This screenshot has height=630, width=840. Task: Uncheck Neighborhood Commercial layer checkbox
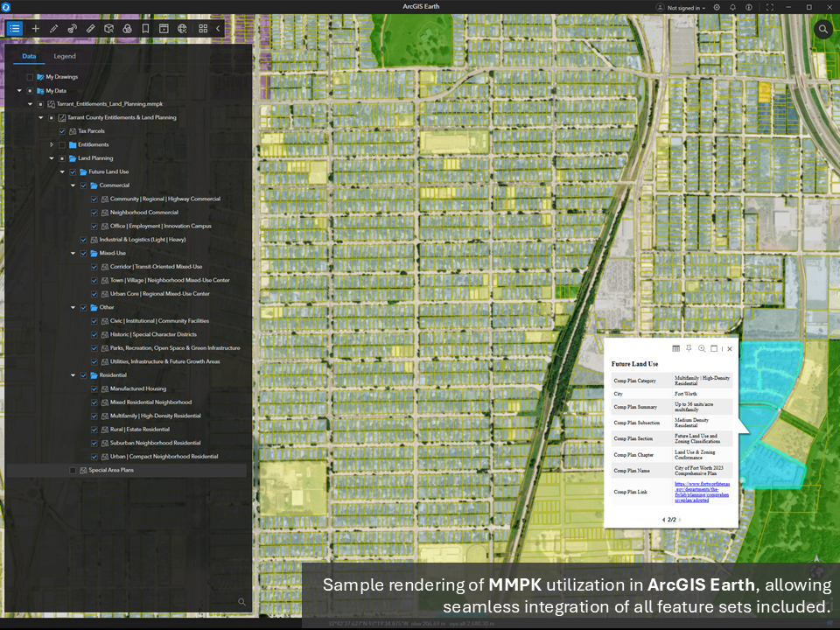pos(94,213)
